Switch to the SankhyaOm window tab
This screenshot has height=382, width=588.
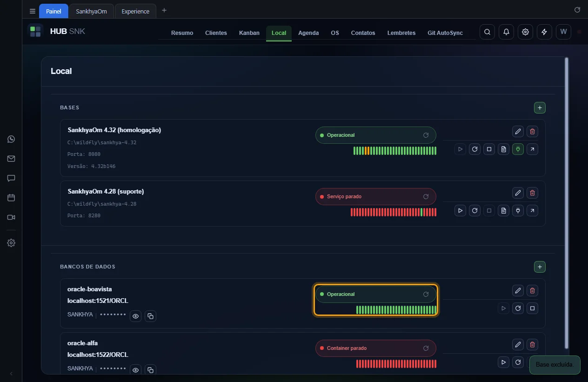click(91, 11)
